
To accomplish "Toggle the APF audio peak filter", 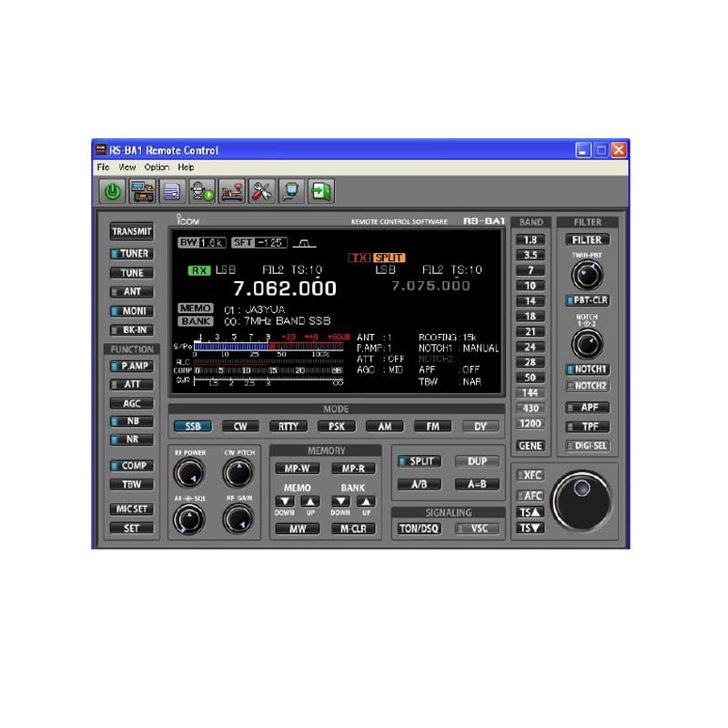I will (x=587, y=408).
